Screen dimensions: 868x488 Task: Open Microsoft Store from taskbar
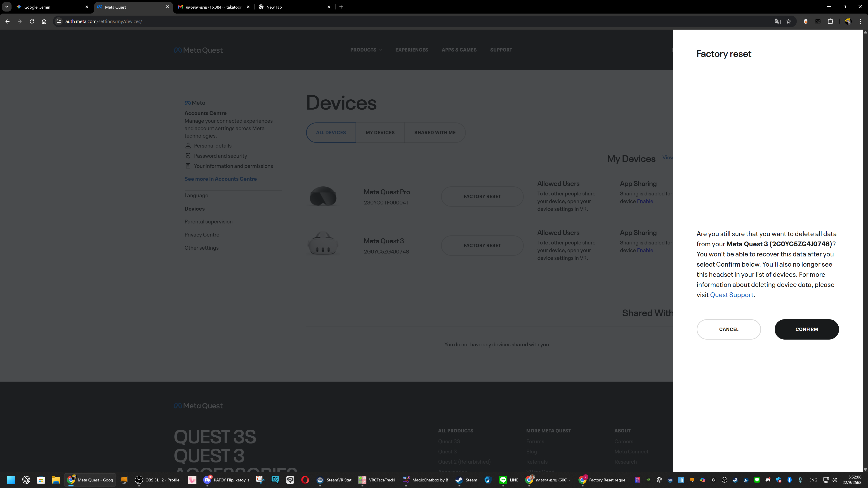pyautogui.click(x=41, y=480)
